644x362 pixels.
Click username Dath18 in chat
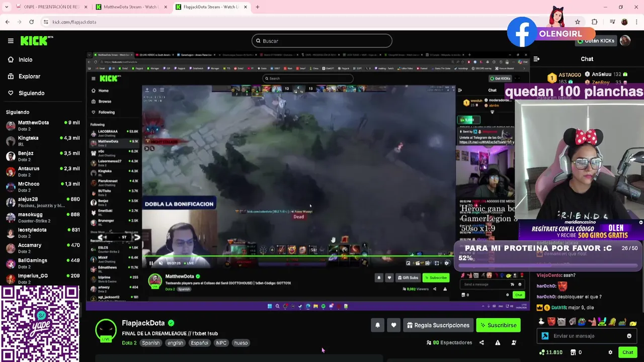click(x=559, y=308)
